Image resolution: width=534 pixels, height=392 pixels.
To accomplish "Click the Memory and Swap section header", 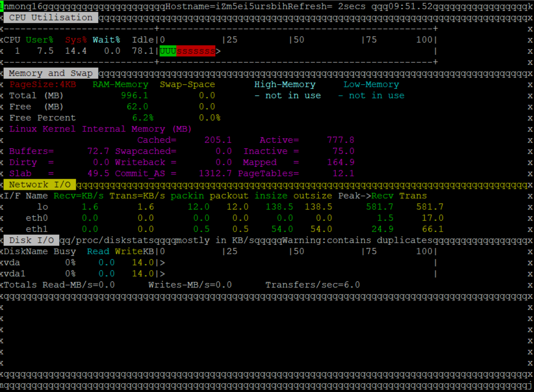I will pyautogui.click(x=51, y=73).
